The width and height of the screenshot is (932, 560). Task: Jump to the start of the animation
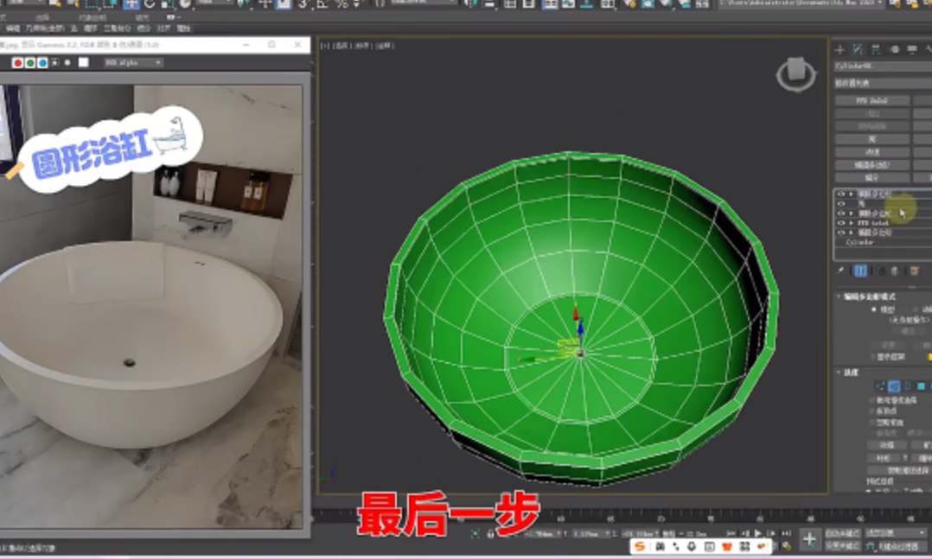(731, 533)
